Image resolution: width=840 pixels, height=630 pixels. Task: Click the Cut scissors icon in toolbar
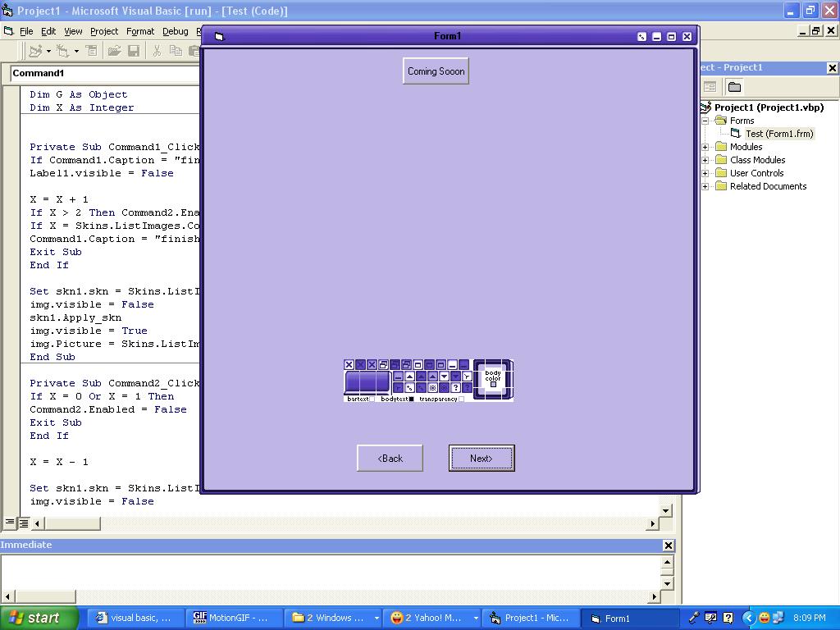click(x=156, y=51)
